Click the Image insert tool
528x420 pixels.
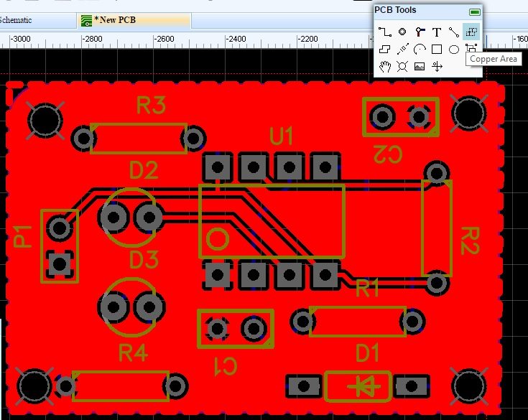420,67
